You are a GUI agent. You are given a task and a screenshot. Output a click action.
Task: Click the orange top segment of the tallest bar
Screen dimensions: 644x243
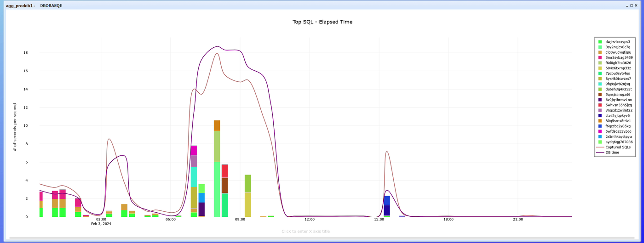217,125
